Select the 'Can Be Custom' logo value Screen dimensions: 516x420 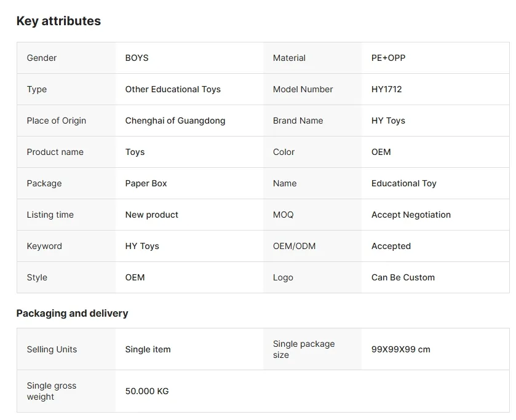[x=403, y=277]
